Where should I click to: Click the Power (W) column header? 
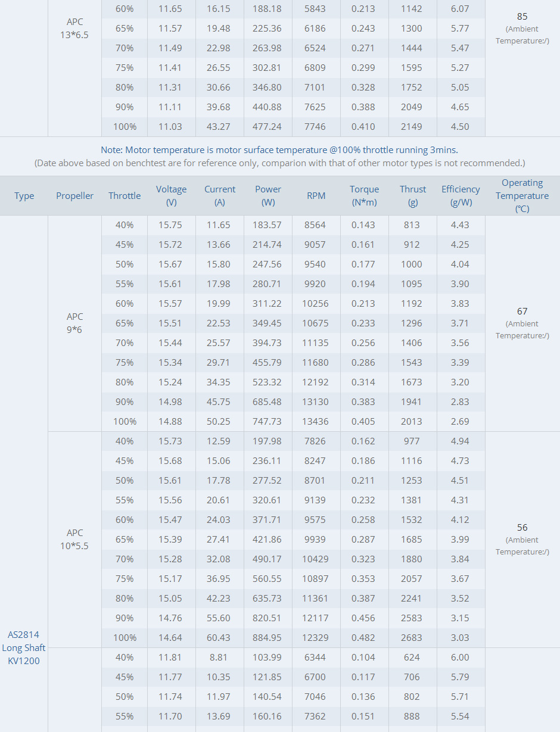[268, 196]
